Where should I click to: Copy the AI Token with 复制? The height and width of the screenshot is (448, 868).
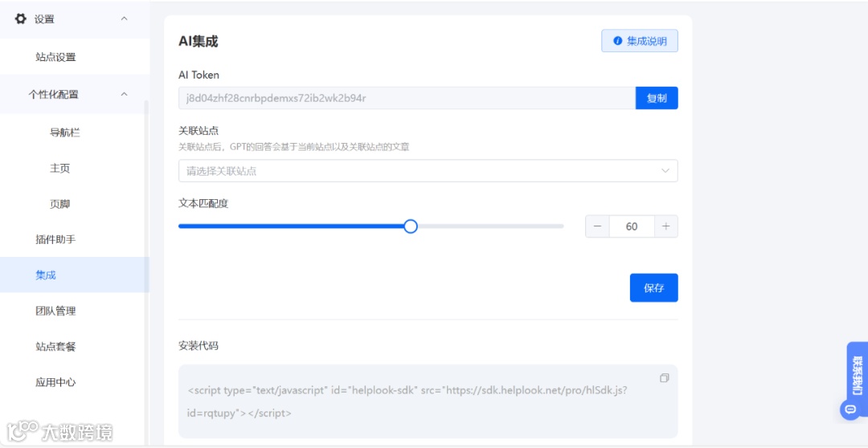[657, 99]
